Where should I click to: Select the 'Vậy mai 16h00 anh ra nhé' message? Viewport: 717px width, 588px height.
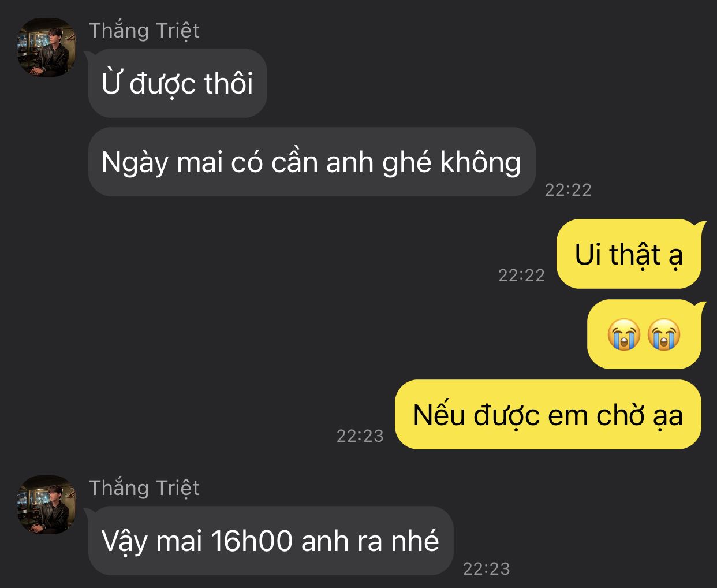tap(271, 541)
